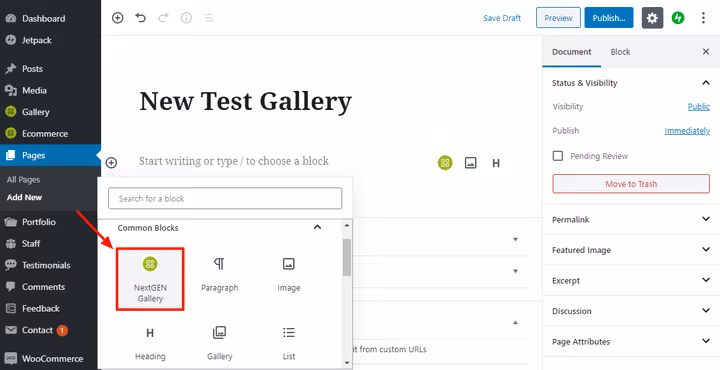Collapse the Status & Visibility section
The height and width of the screenshot is (370, 720).
pos(631,83)
